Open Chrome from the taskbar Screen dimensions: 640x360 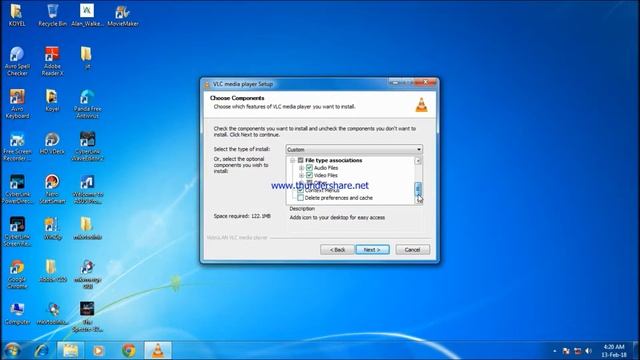pyautogui.click(x=128, y=351)
